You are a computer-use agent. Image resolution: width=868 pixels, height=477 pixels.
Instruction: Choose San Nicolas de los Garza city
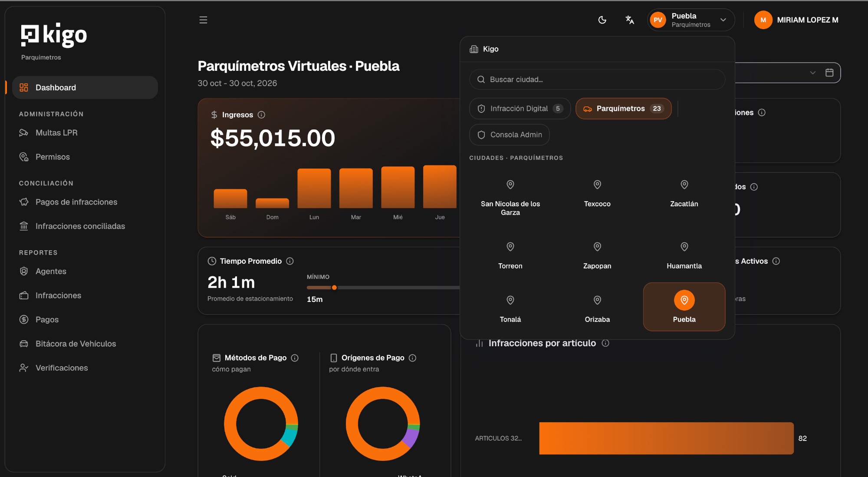pos(510,199)
